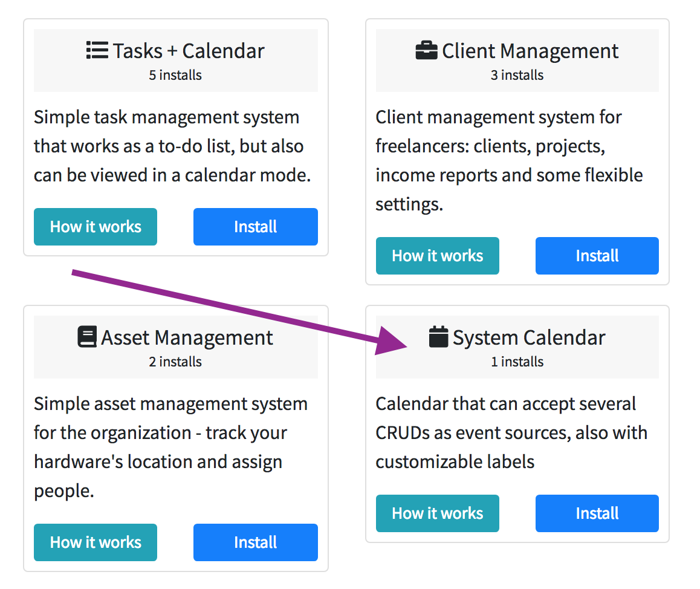Install the Client Management module
The image size is (700, 589).
597,256
